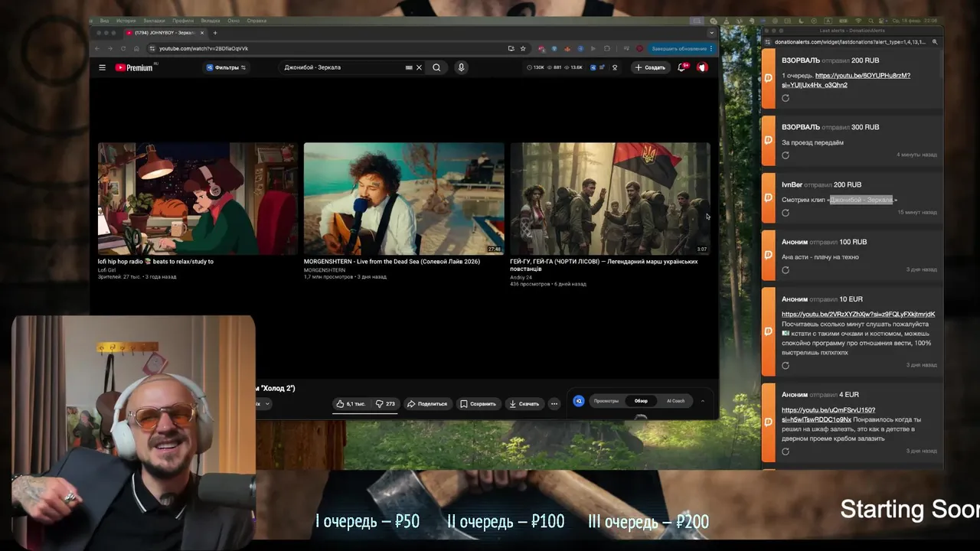Open MORGENSHTERN Live from the Dead Sea thumbnail
The height and width of the screenshot is (551, 980).
[x=403, y=198]
